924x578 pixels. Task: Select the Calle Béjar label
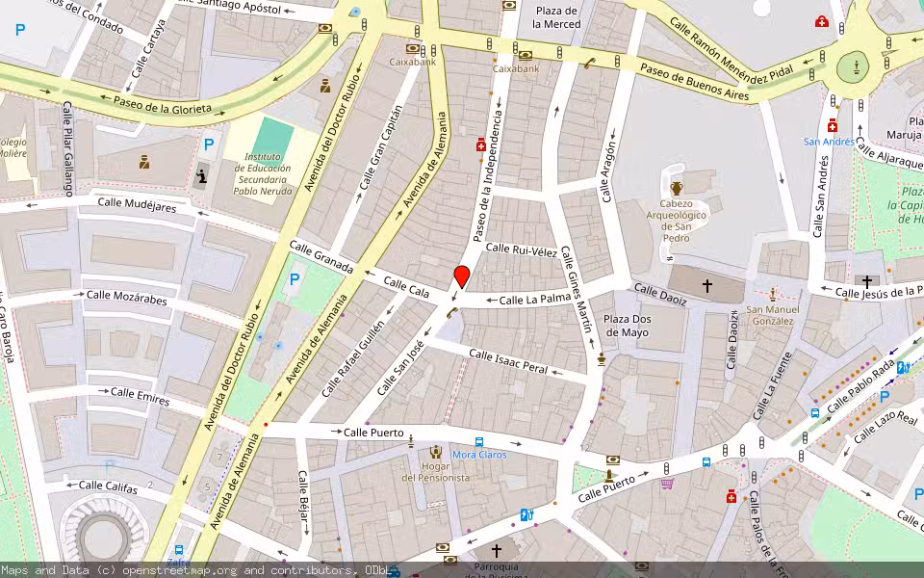pos(303,495)
